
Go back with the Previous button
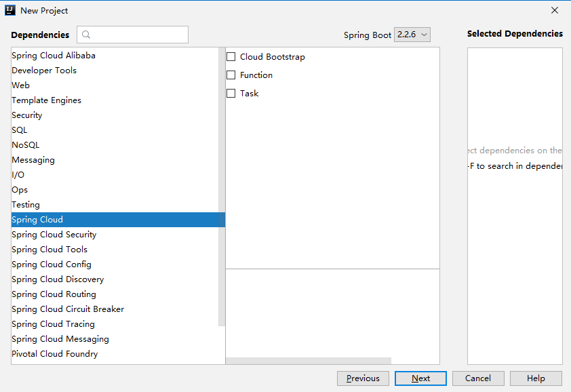coord(363,378)
